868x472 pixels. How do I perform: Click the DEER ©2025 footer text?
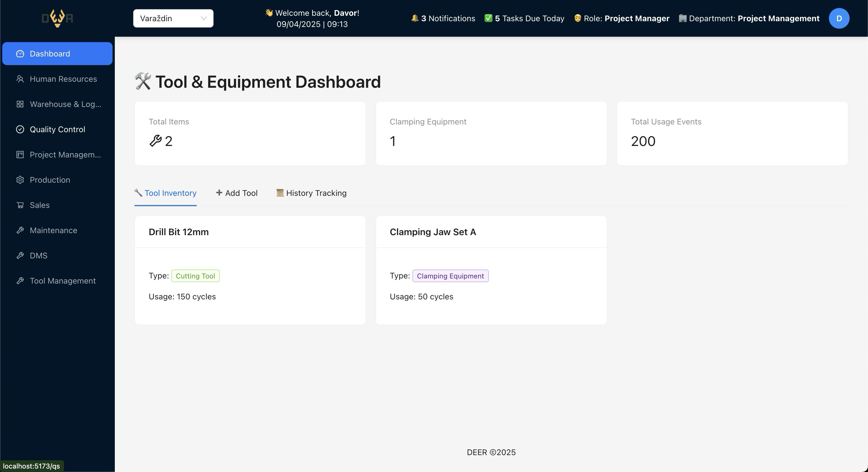click(491, 452)
